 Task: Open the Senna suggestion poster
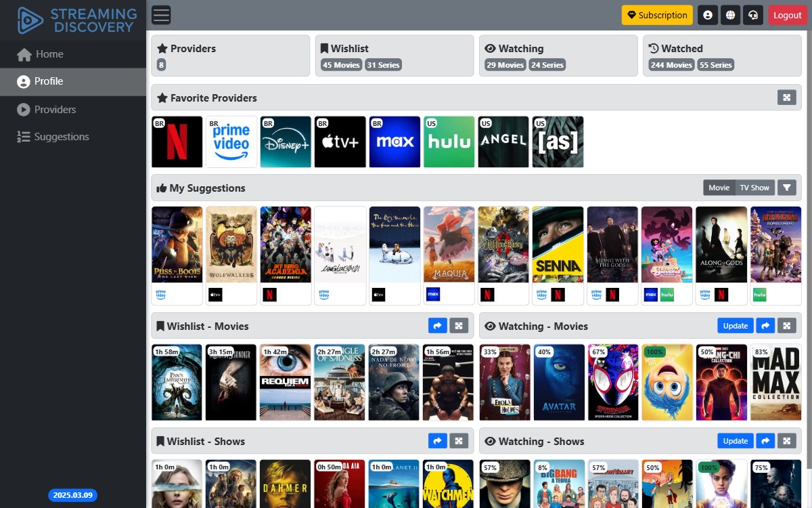click(558, 245)
